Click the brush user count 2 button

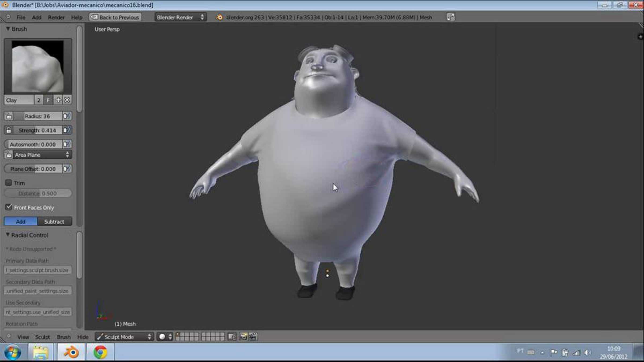tap(39, 100)
